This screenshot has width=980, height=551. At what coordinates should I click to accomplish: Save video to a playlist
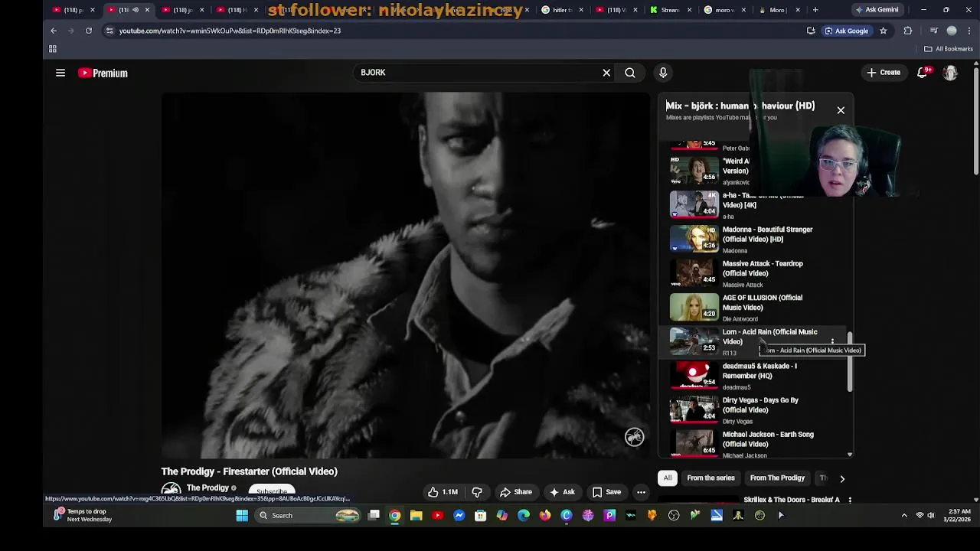point(606,492)
